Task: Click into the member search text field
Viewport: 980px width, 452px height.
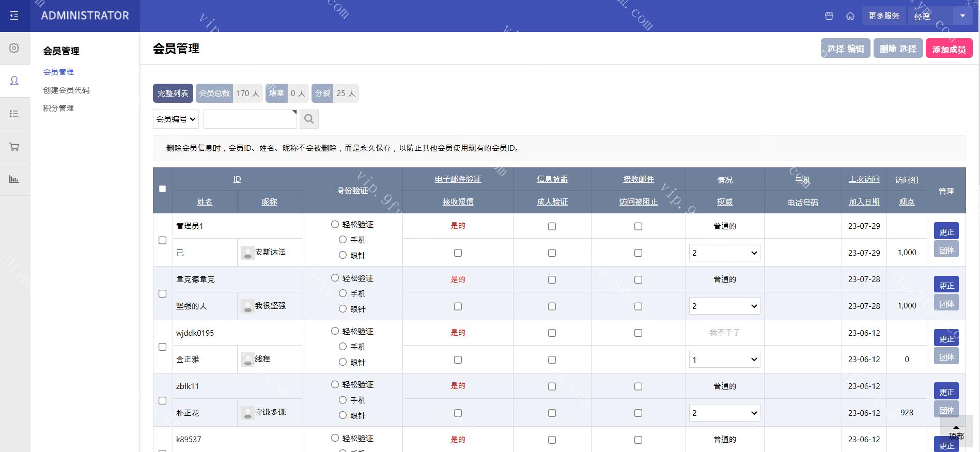Action: 250,119
